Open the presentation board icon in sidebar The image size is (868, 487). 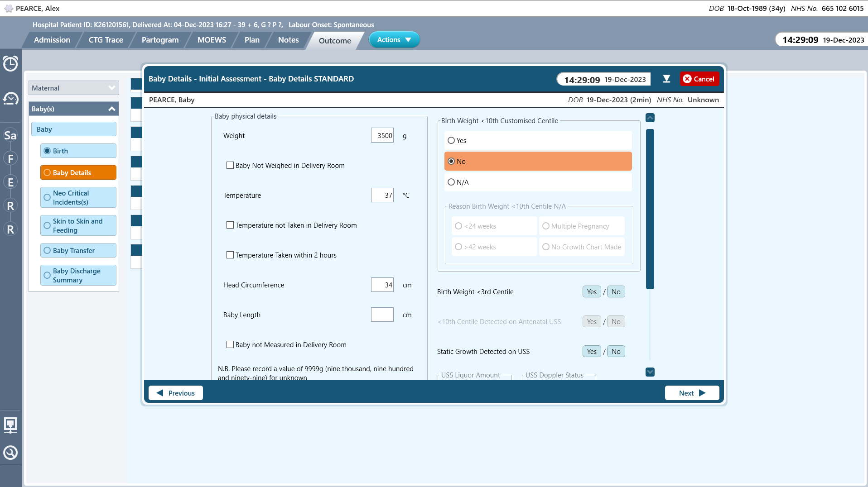pos(10,425)
